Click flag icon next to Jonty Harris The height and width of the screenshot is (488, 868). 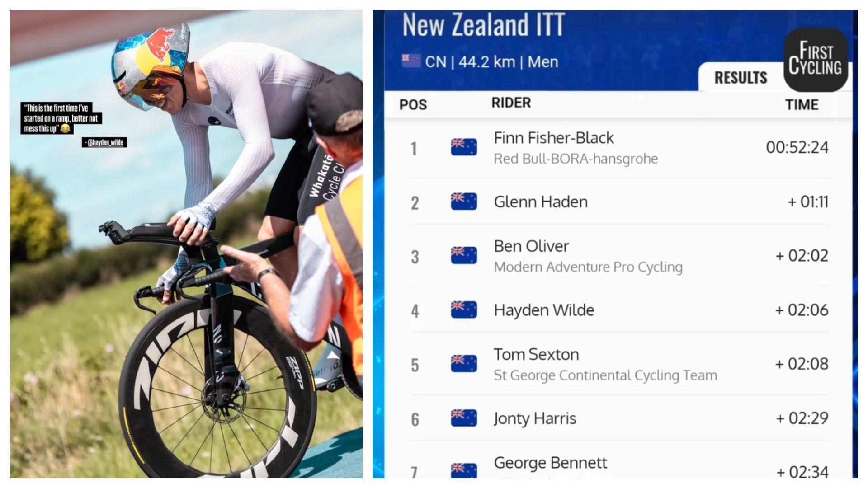coord(463,418)
